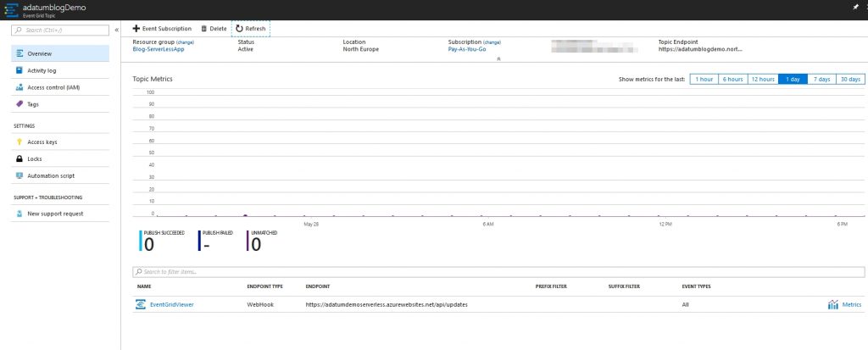The width and height of the screenshot is (868, 350).
Task: Click change next to Resource group
Action: pos(185,42)
